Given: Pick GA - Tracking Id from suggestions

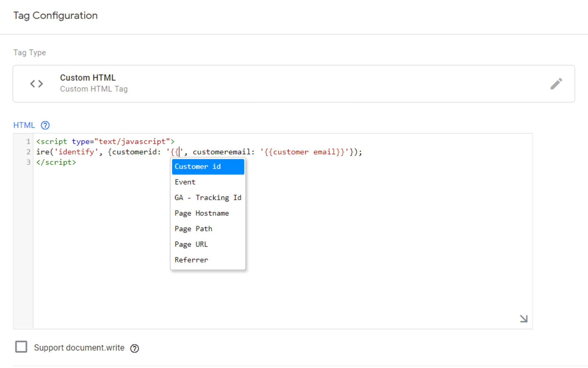Looking at the screenshot, I should [x=208, y=198].
